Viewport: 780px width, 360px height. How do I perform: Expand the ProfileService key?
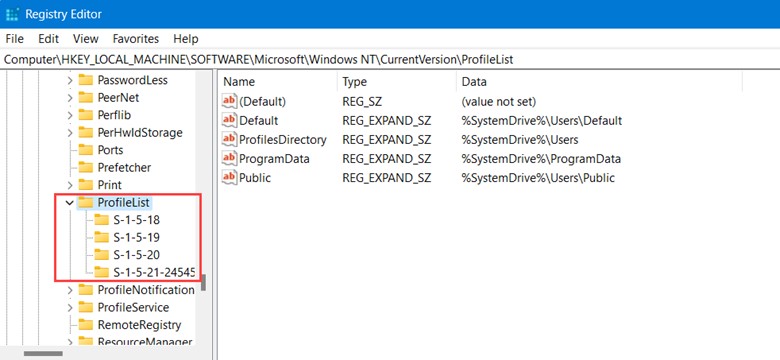coord(70,307)
